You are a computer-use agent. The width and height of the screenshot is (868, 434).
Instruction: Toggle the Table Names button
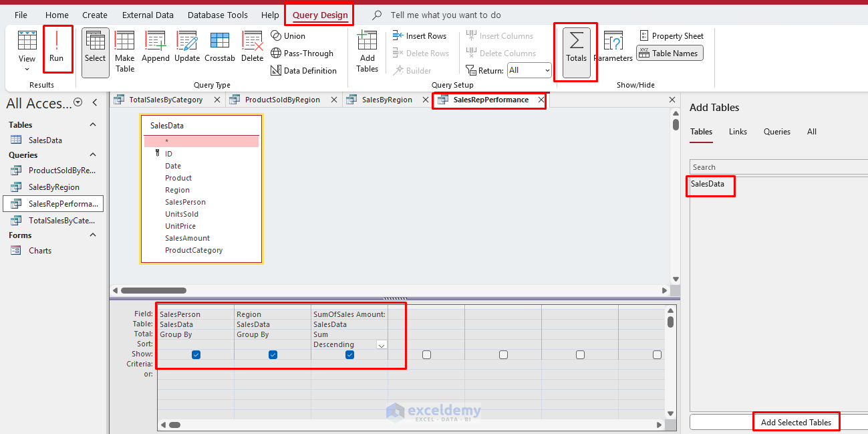669,53
